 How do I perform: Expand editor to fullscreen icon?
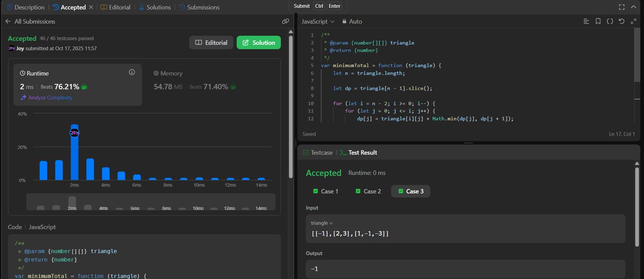[633, 21]
